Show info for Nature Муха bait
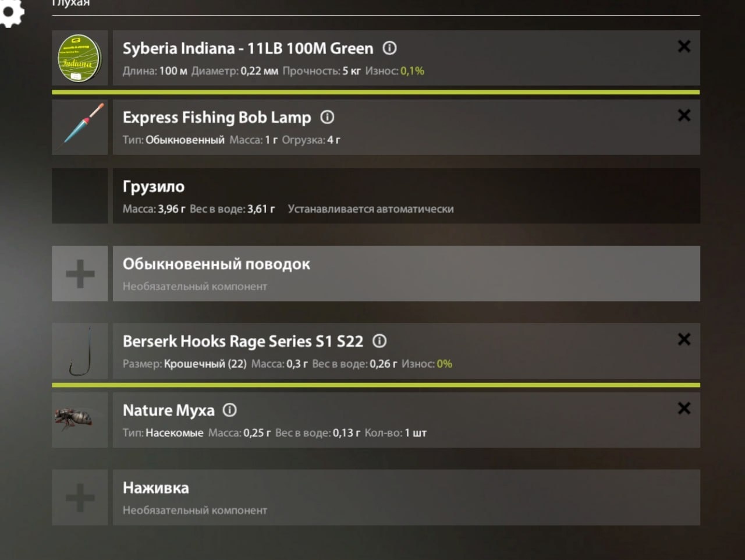Image resolution: width=745 pixels, height=560 pixels. coord(230,410)
